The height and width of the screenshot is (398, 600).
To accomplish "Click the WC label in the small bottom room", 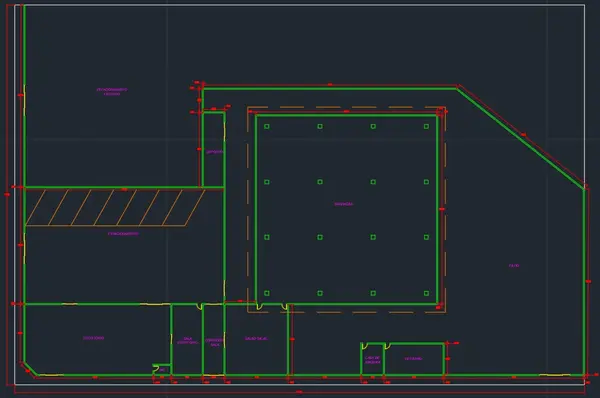I will pos(162,370).
